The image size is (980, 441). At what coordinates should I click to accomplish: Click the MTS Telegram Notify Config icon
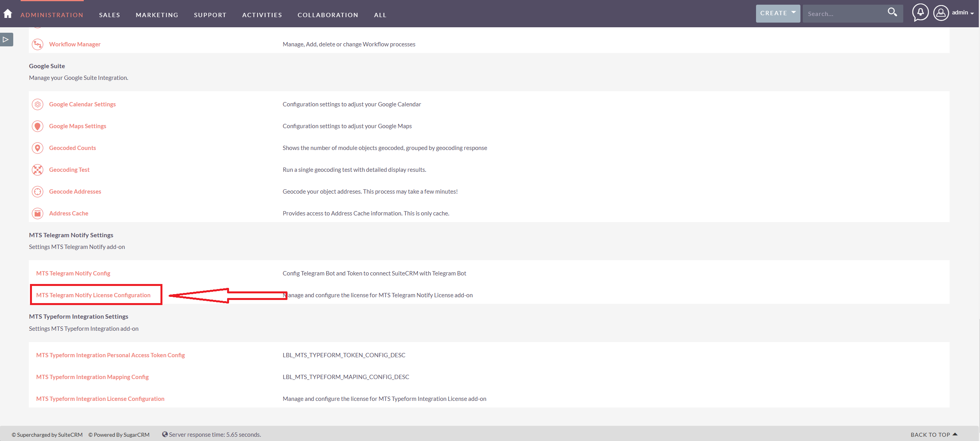tap(72, 273)
